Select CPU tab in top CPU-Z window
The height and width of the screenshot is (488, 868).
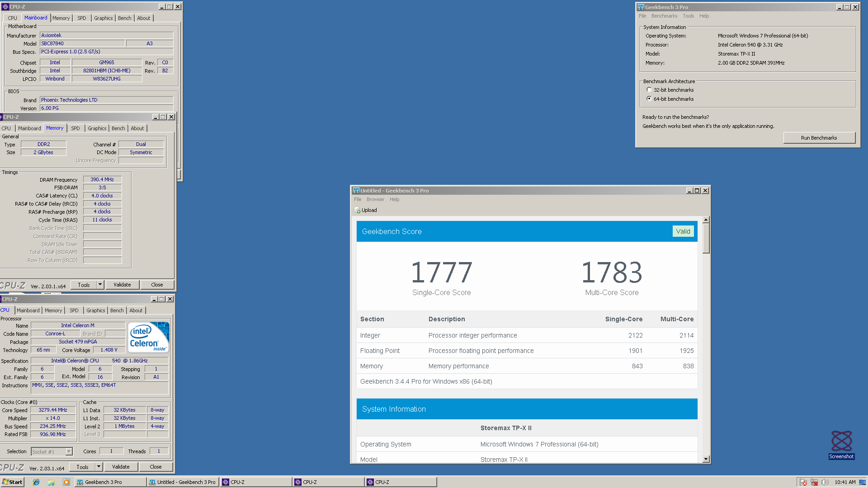point(12,18)
